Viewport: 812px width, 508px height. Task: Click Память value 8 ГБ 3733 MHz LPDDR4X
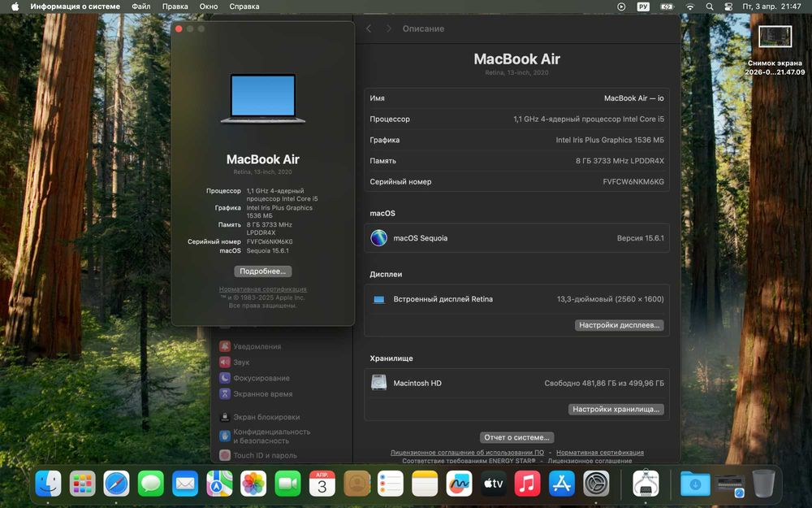click(x=620, y=161)
